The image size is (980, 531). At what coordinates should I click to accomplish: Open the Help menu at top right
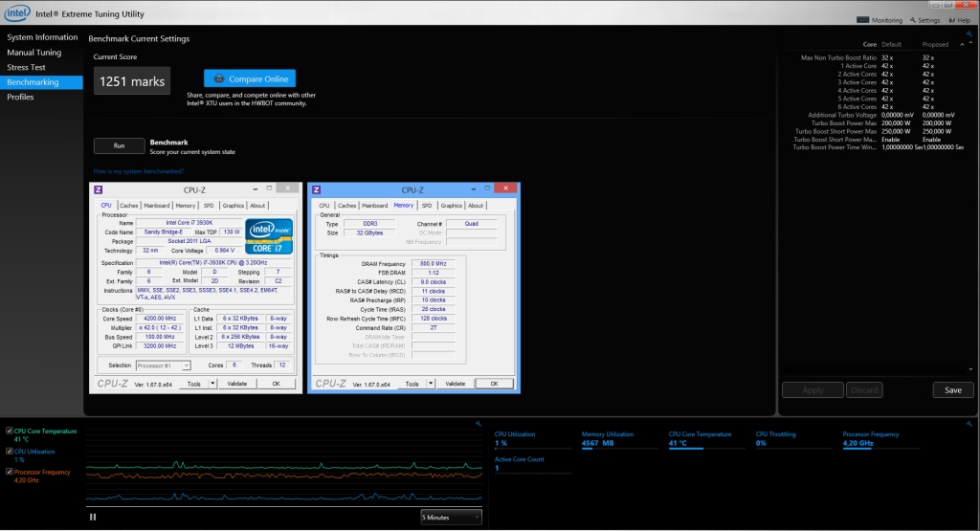point(959,20)
